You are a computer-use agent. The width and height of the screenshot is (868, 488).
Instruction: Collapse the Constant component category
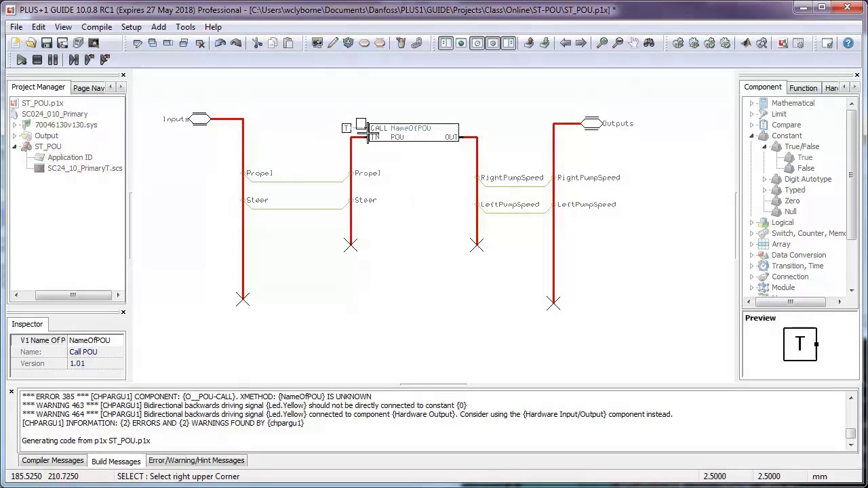tap(751, 136)
